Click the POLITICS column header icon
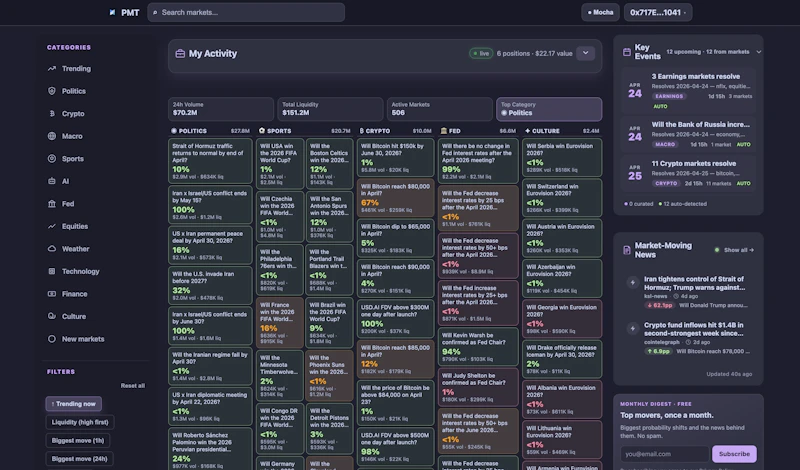Viewport: 800px width, 470px height. pos(173,131)
